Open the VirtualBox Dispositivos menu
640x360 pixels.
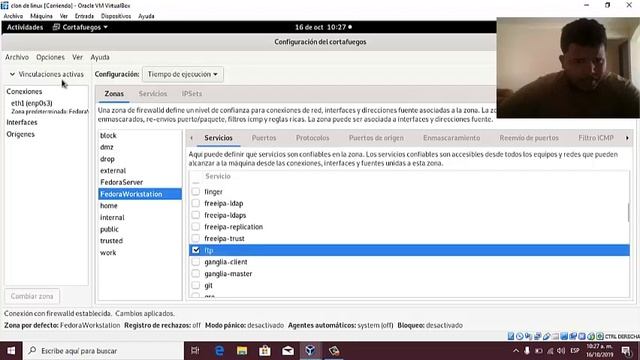point(116,16)
